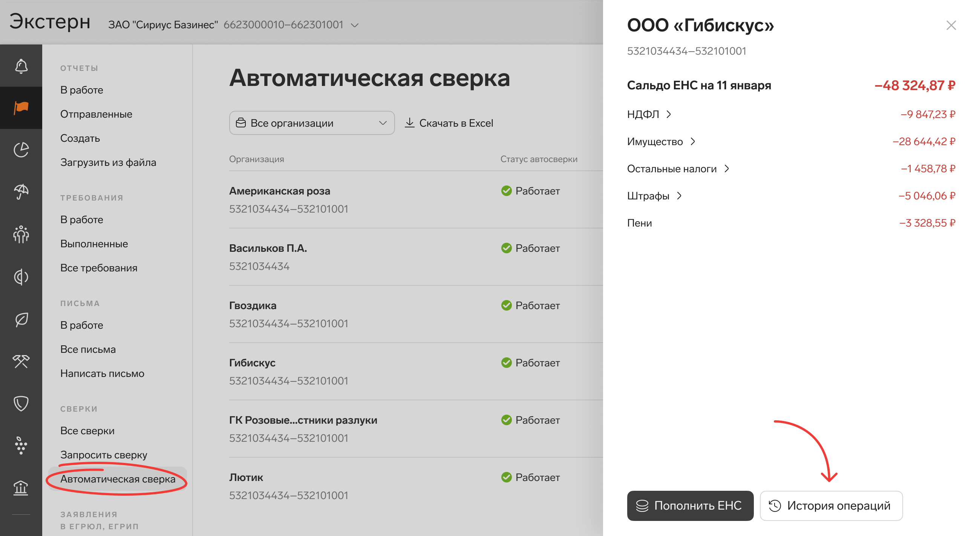
Task: Open ГК Розовые...стники разлуки row
Action: tap(416, 429)
